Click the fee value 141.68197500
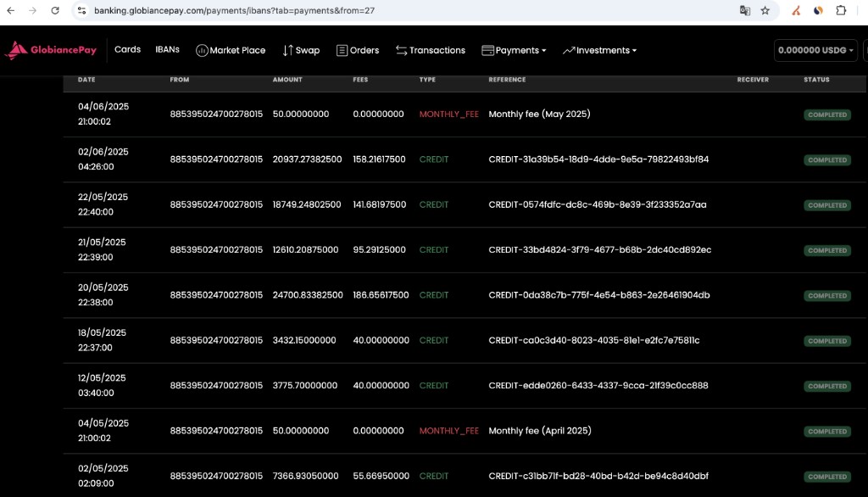 point(379,204)
